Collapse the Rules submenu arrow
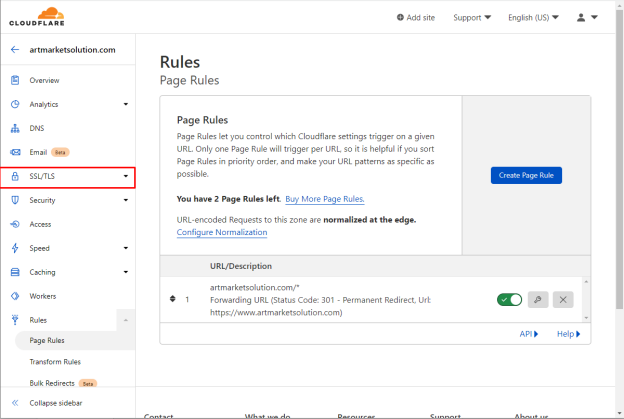Viewport: 624px width, 419px height. [x=126, y=320]
